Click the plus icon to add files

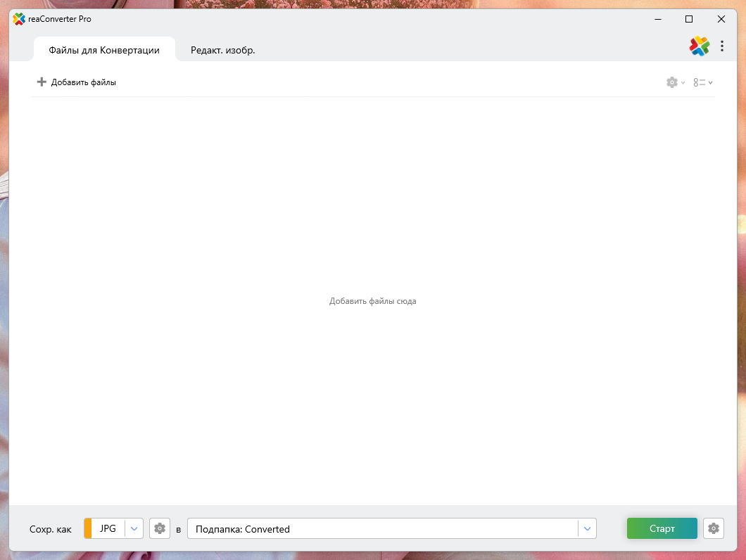[42, 82]
